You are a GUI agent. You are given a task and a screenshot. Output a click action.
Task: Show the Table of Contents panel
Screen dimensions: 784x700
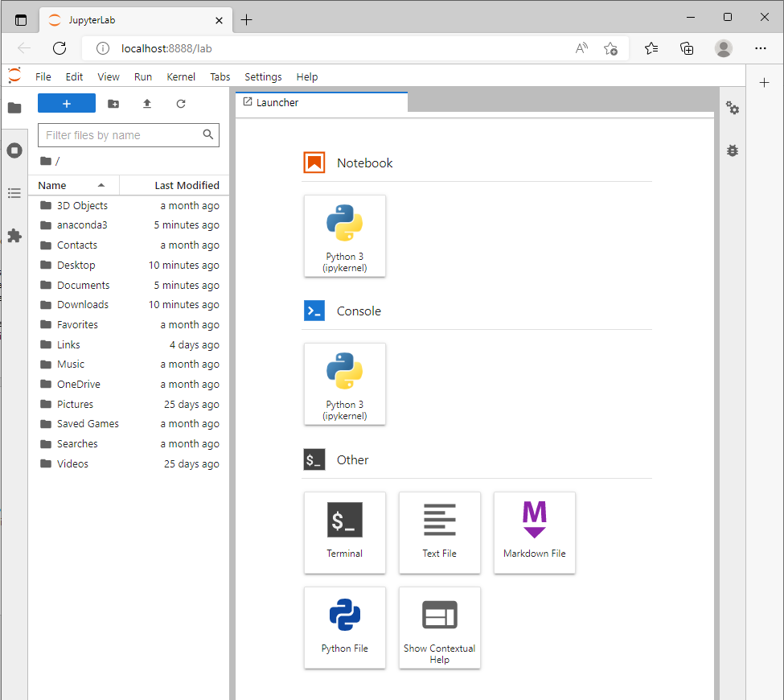(x=14, y=193)
